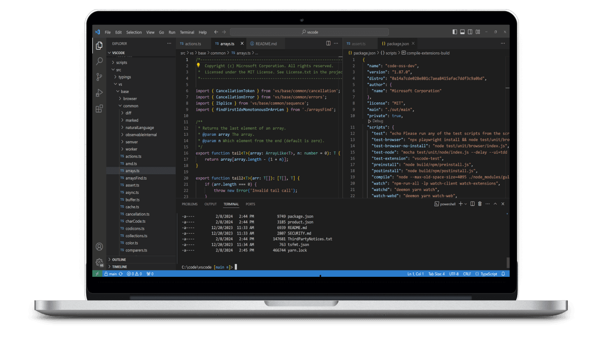The width and height of the screenshot is (605, 364).
Task: Open Source Control view in activity bar
Action: click(99, 77)
